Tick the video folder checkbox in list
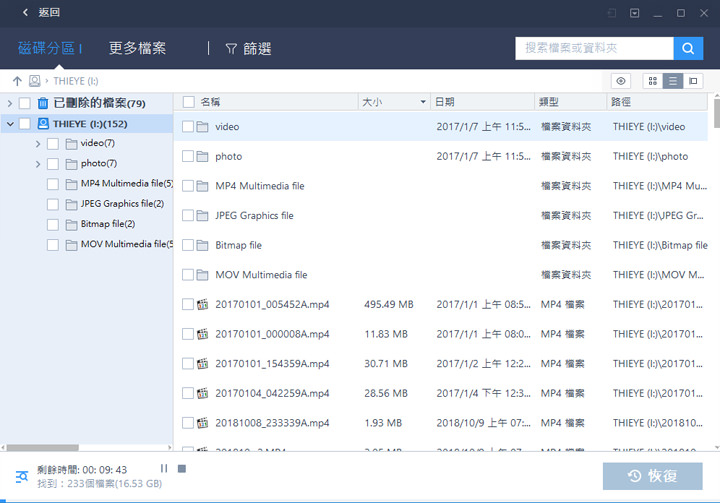720x503 pixels. click(187, 127)
